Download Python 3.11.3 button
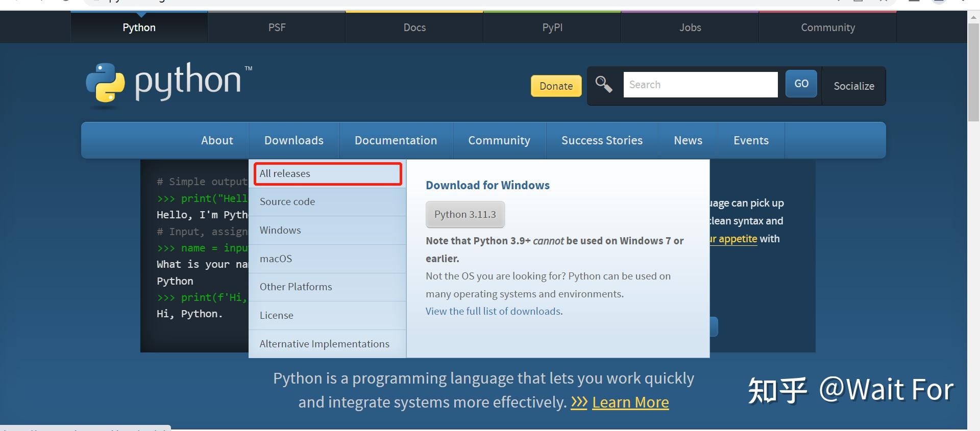 point(465,215)
